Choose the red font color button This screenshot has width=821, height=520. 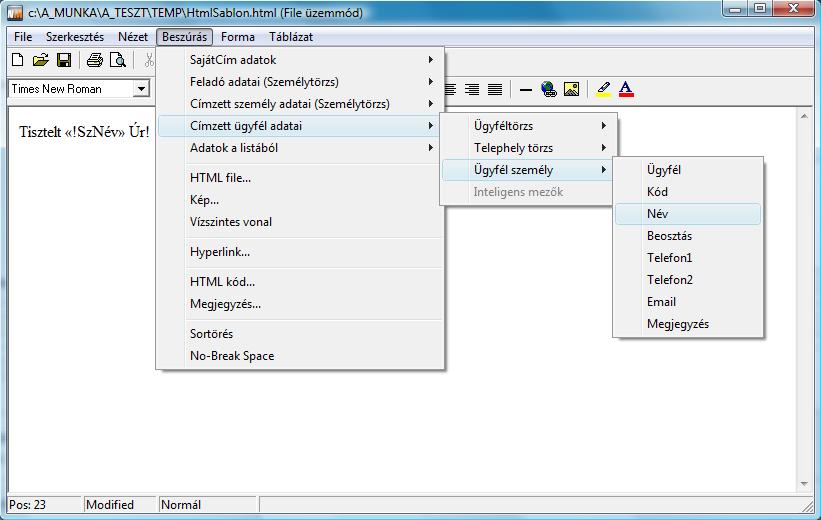pyautogui.click(x=626, y=89)
